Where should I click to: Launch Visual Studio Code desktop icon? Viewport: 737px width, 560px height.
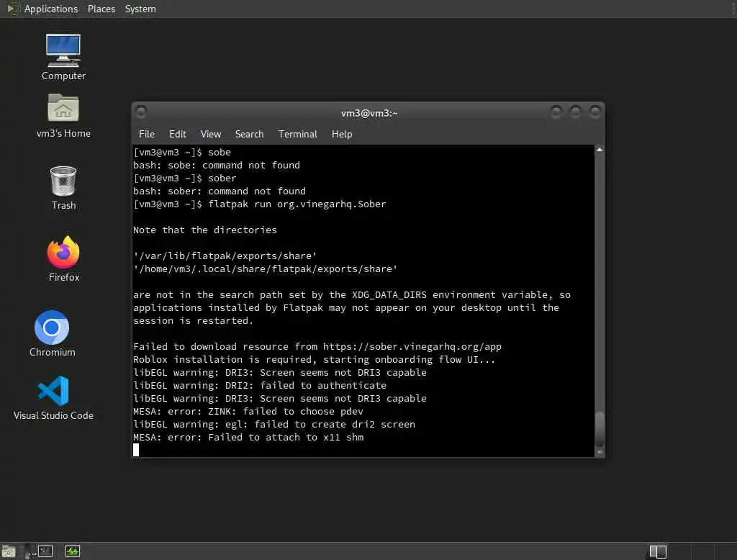(53, 398)
